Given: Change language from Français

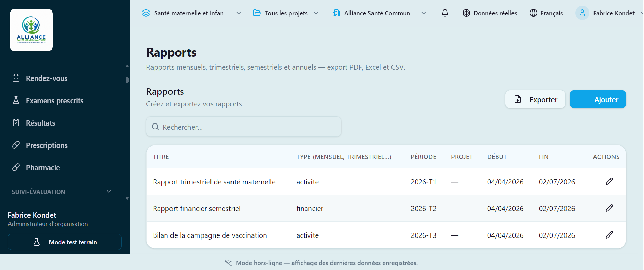Looking at the screenshot, I should click(546, 13).
